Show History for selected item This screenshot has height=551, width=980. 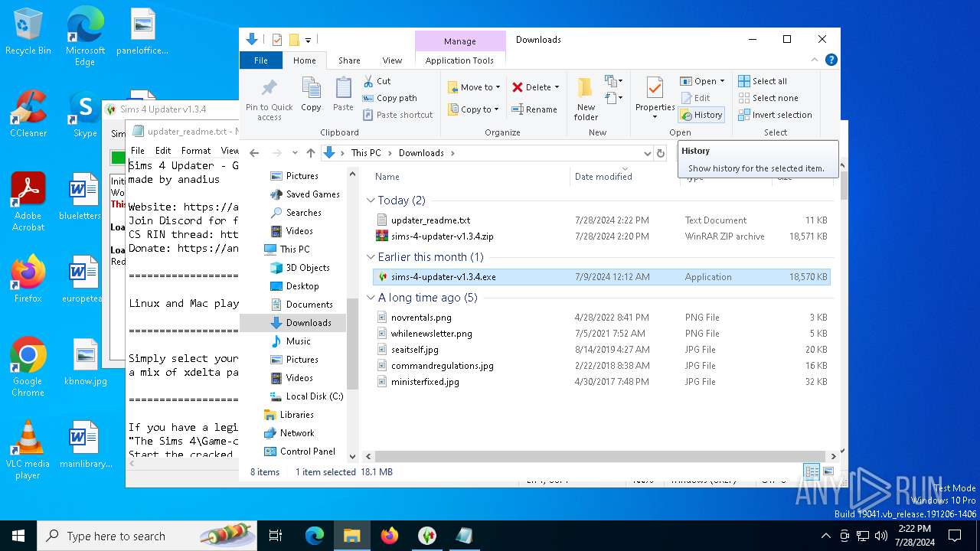point(701,115)
